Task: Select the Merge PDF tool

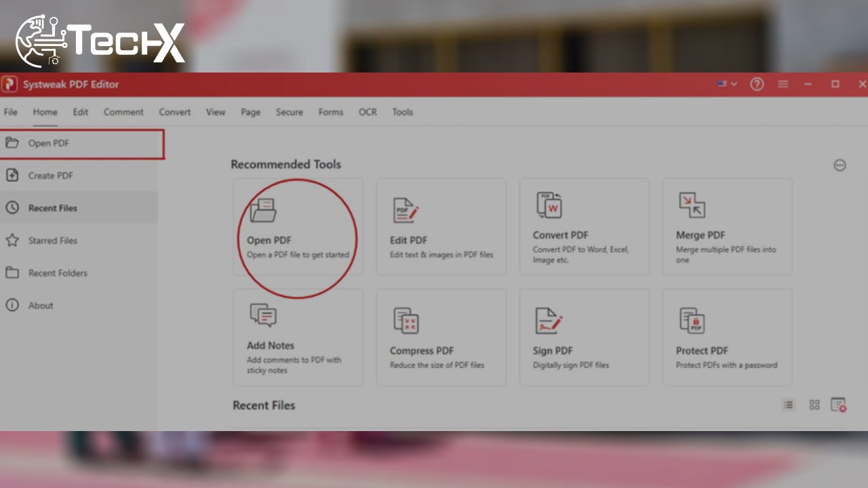Action: pyautogui.click(x=726, y=226)
